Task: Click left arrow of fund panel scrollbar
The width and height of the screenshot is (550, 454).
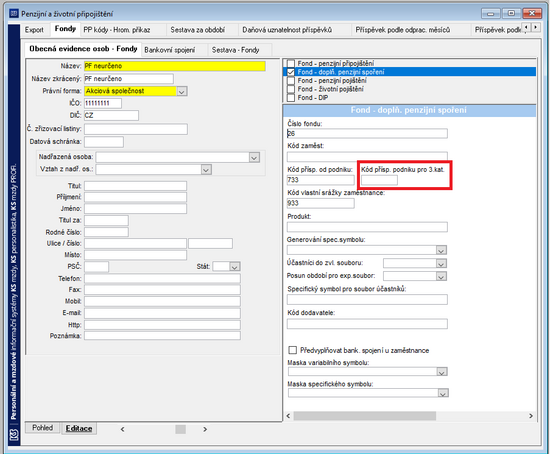Action: [288, 416]
